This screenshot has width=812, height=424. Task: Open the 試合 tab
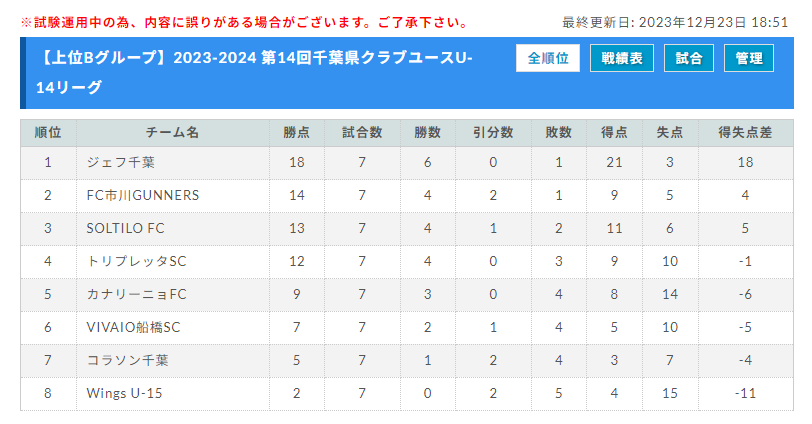click(x=688, y=58)
